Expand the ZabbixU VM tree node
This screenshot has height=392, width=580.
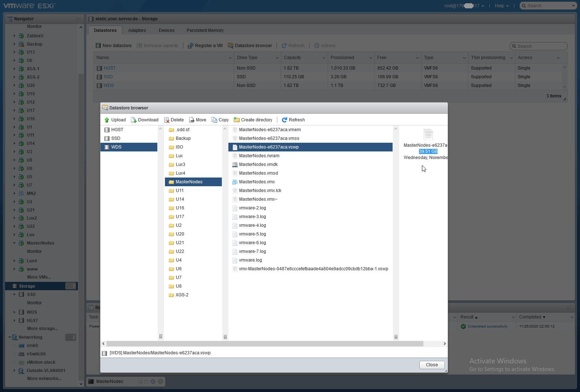[x=14, y=36]
